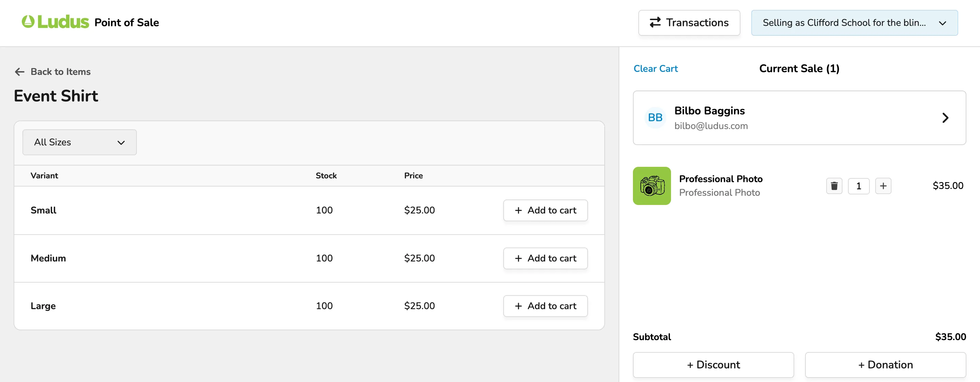980x382 pixels.
Task: Remove Professional Photo with trash icon
Action: pyautogui.click(x=834, y=186)
